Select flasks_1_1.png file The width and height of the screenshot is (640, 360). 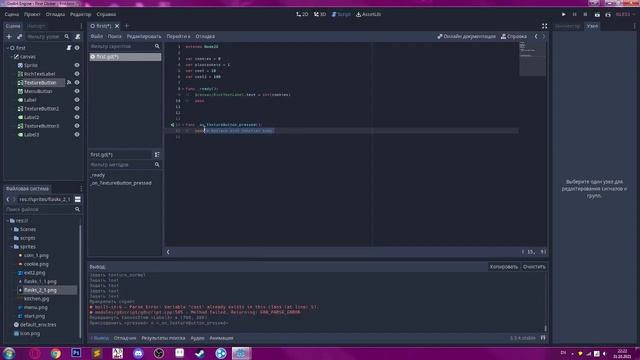coord(40,281)
